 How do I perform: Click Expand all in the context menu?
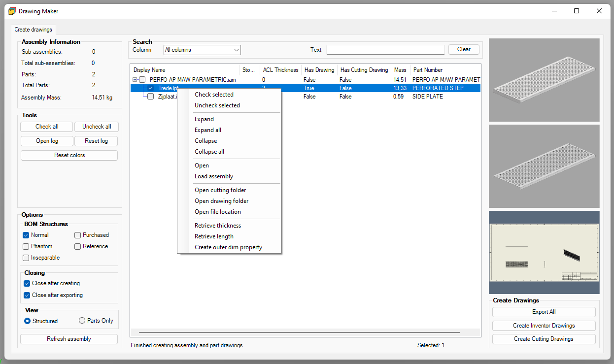(208, 130)
